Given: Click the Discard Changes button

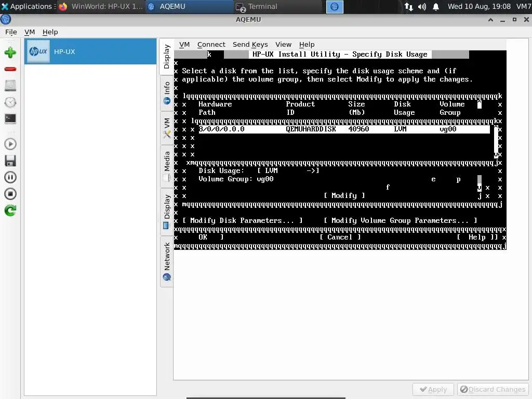Looking at the screenshot, I should coord(493,390).
